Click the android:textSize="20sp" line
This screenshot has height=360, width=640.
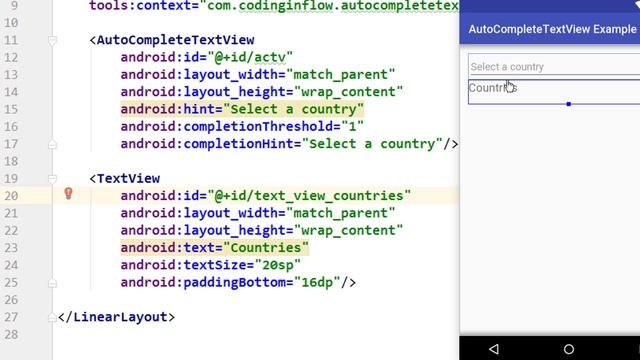(x=211, y=265)
